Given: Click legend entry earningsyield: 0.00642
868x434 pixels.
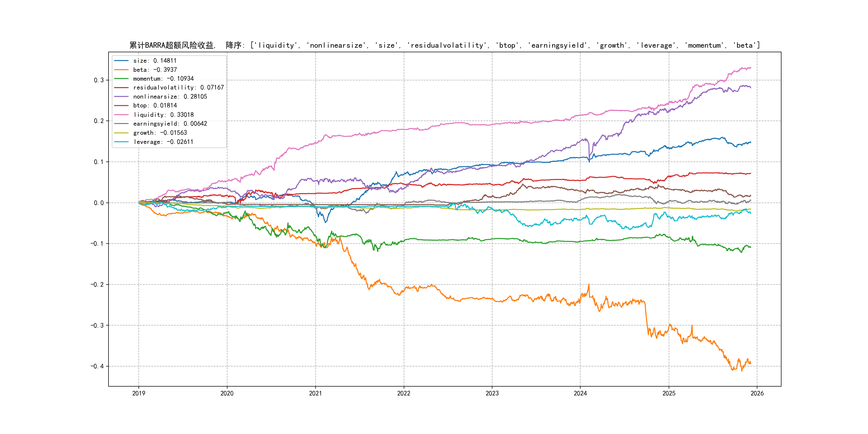Looking at the screenshot, I should [x=170, y=124].
